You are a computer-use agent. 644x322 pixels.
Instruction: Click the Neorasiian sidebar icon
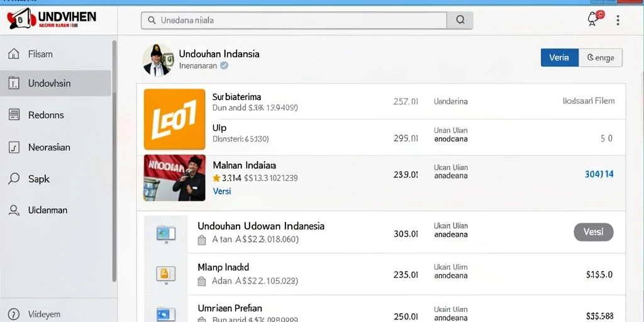click(14, 147)
